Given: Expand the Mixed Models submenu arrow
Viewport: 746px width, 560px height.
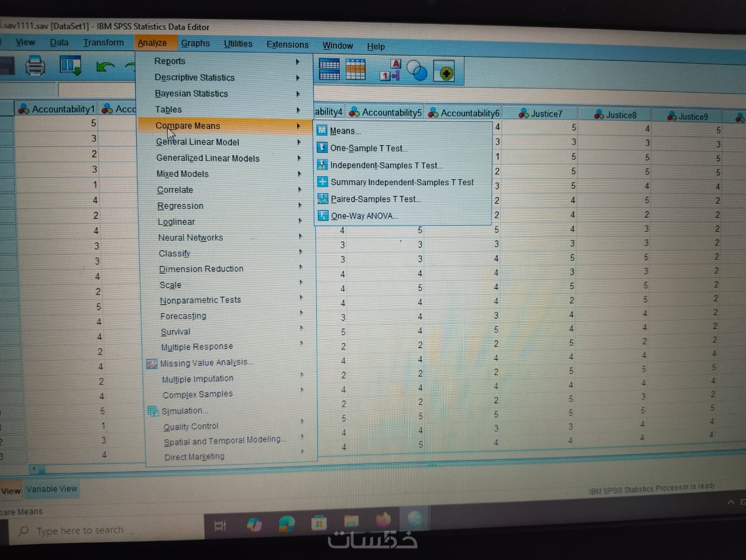Looking at the screenshot, I should coord(299,174).
